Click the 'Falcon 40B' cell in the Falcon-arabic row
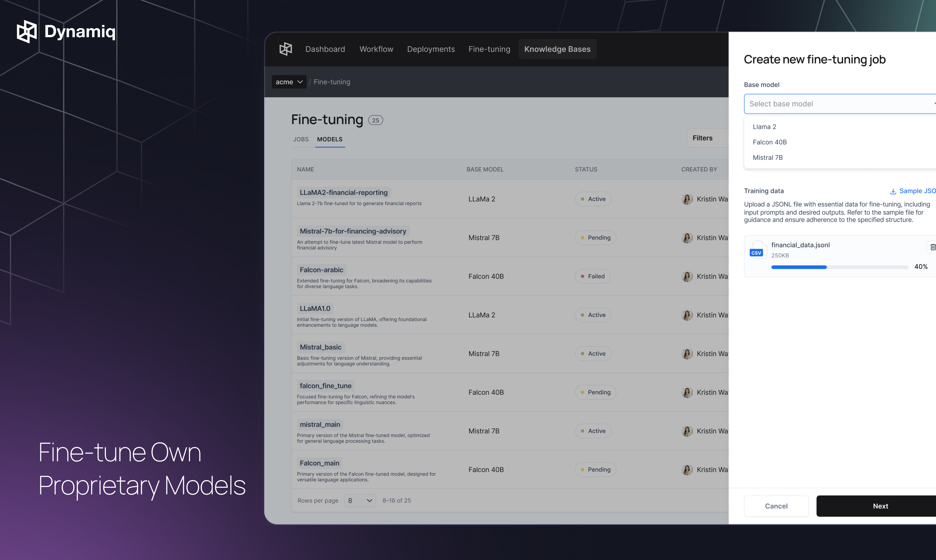This screenshot has height=560, width=936. (x=486, y=277)
